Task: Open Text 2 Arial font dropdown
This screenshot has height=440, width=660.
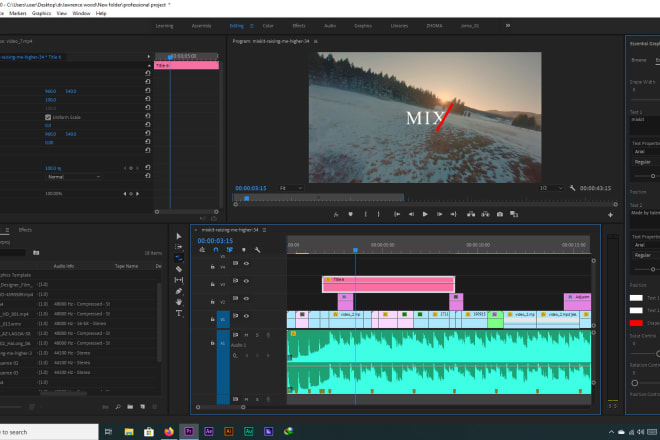Action: 646,245
